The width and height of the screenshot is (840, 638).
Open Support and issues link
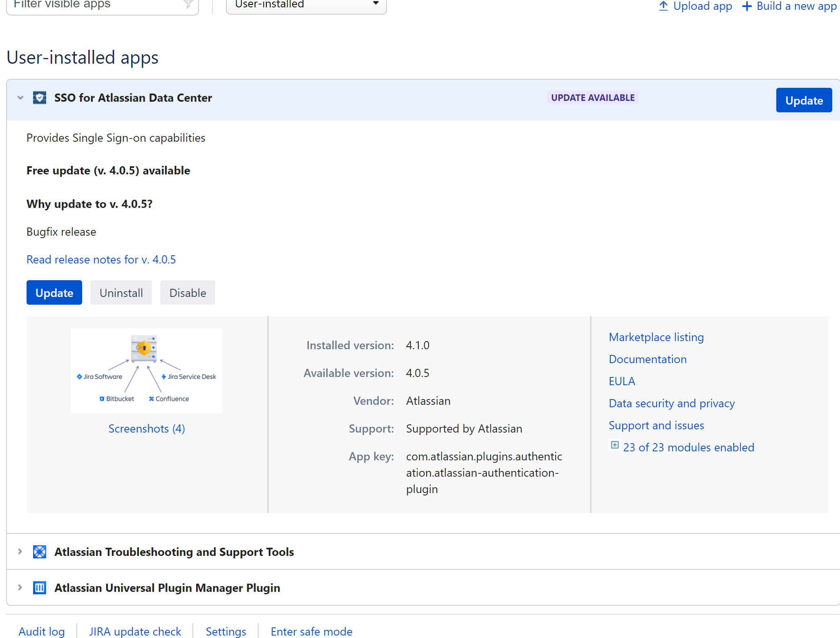(656, 425)
